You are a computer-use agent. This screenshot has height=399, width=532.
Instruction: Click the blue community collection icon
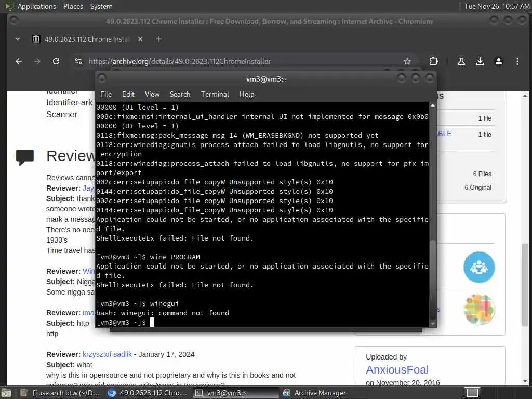pos(479,267)
